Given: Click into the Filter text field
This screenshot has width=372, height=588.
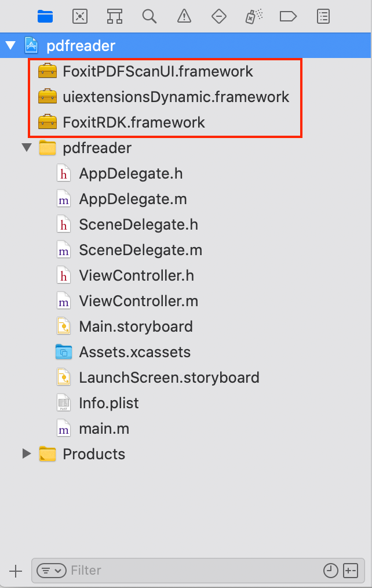Looking at the screenshot, I should click(x=191, y=571).
